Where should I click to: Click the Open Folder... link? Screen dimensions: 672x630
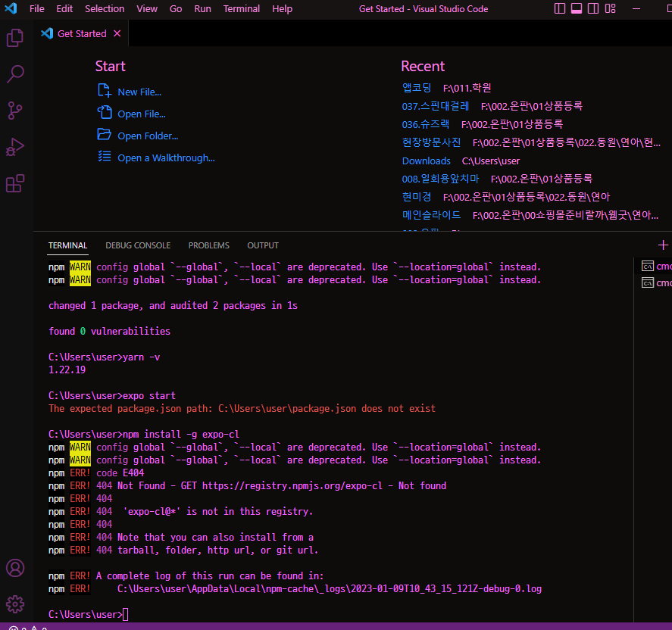pyautogui.click(x=148, y=136)
